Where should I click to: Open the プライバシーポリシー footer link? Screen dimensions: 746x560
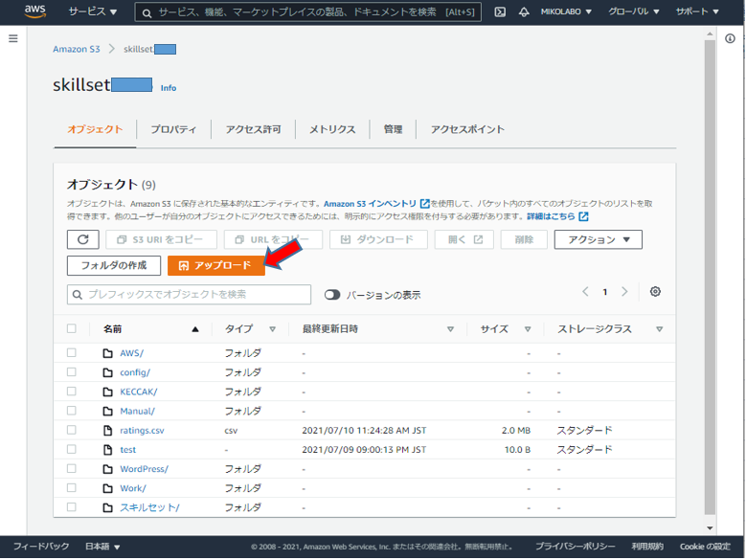tap(576, 547)
